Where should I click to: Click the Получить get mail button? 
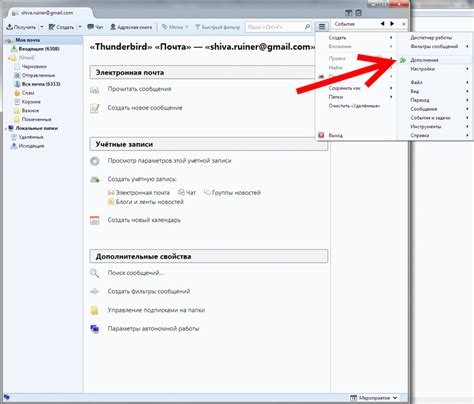pyautogui.click(x=21, y=27)
